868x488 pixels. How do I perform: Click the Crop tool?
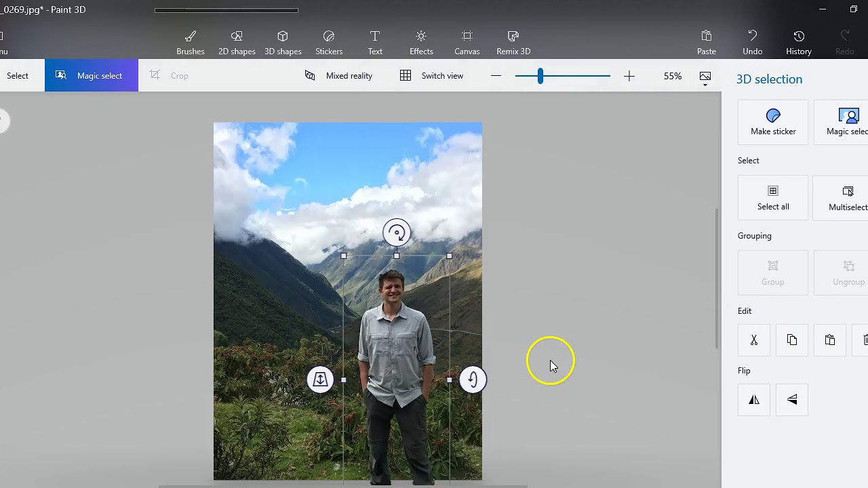coord(170,76)
